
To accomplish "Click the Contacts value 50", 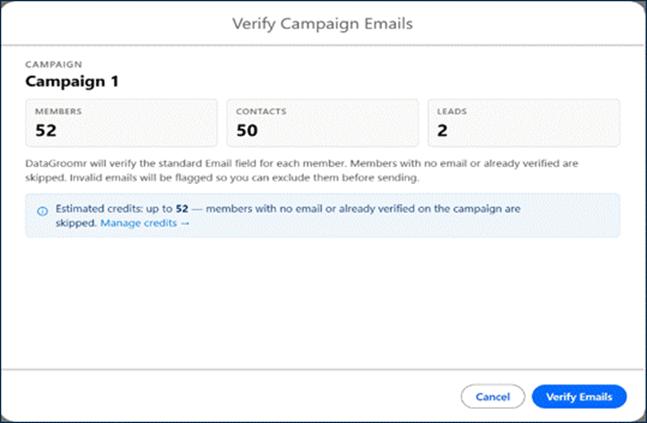I will (x=247, y=130).
